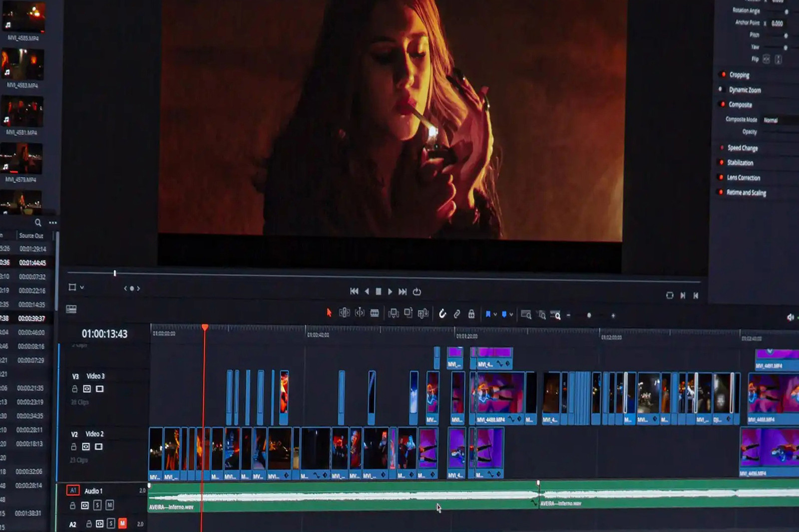The image size is (799, 532).
Task: Open the Composite Mode dropdown
Action: pos(779,120)
